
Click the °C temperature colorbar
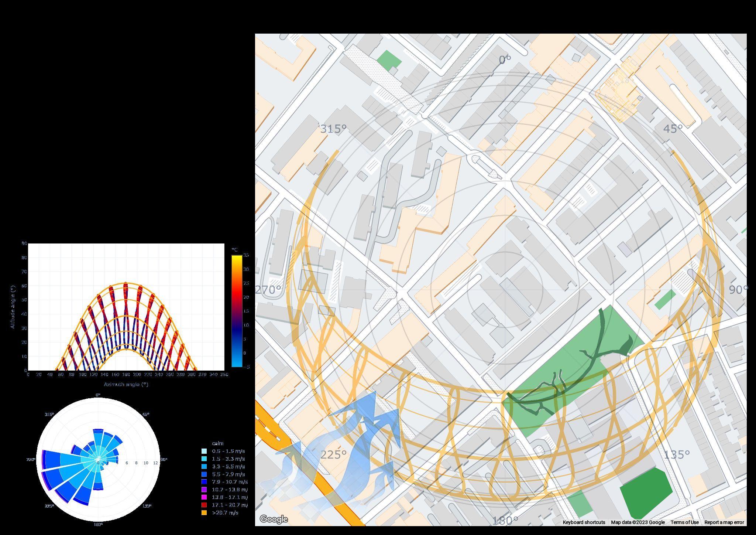tap(237, 310)
